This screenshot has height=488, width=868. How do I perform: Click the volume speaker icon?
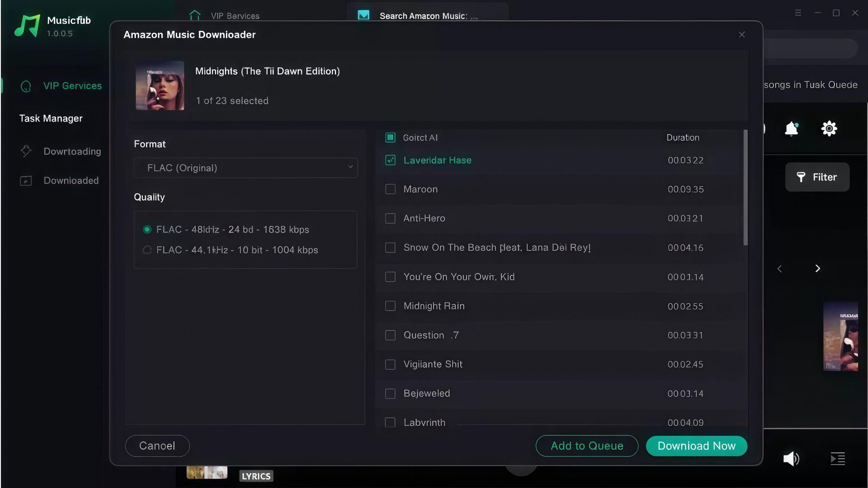click(791, 458)
